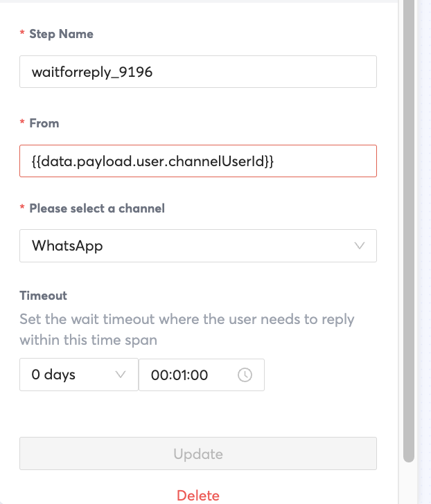The width and height of the screenshot is (431, 504).
Task: Click the vertical scrollbar thumb
Action: pos(409,228)
